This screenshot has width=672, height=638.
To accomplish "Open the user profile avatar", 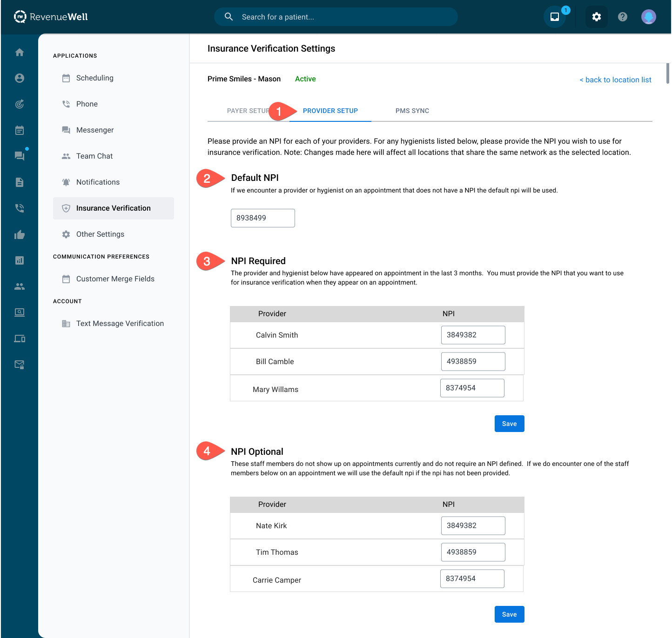I will tap(649, 17).
